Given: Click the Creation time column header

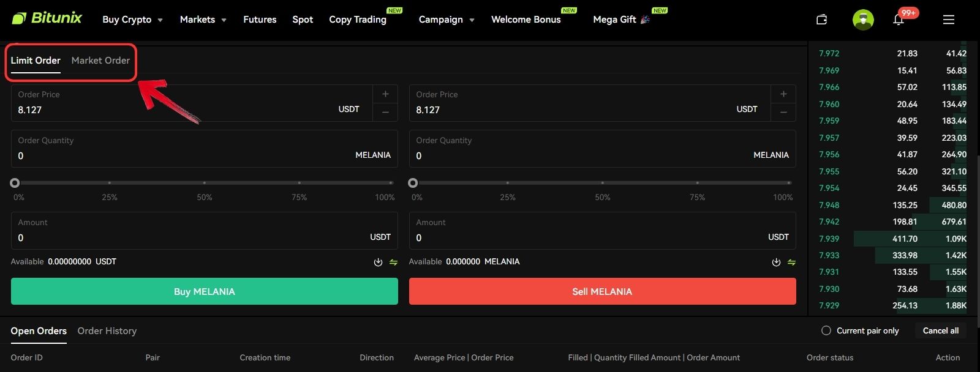Looking at the screenshot, I should pos(265,357).
